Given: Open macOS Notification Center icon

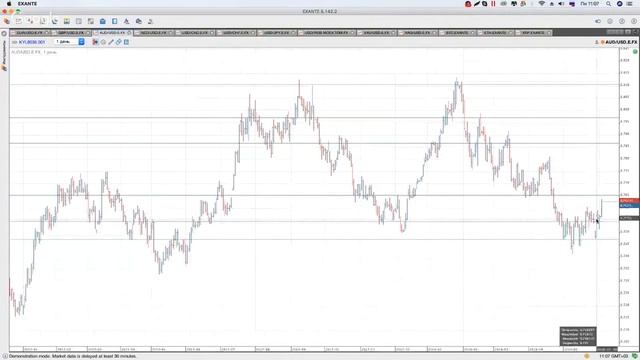Looking at the screenshot, I should tap(630, 4).
